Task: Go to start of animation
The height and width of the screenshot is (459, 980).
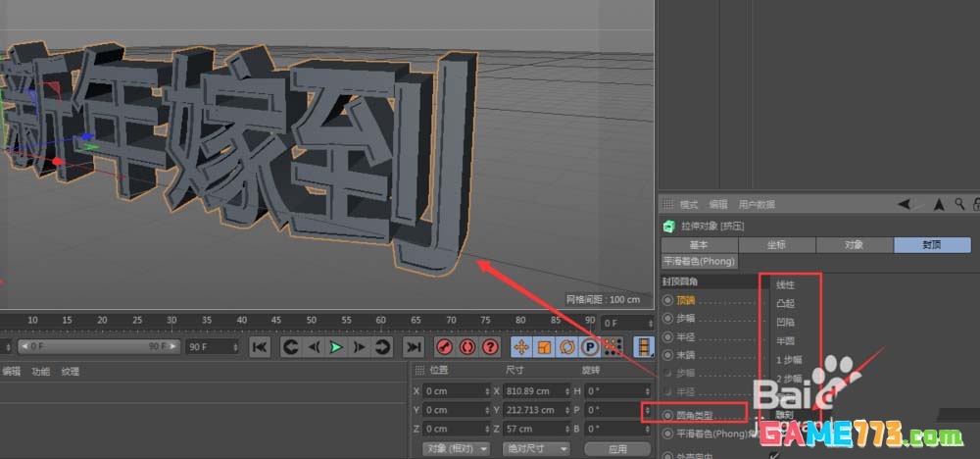Action: [x=260, y=347]
